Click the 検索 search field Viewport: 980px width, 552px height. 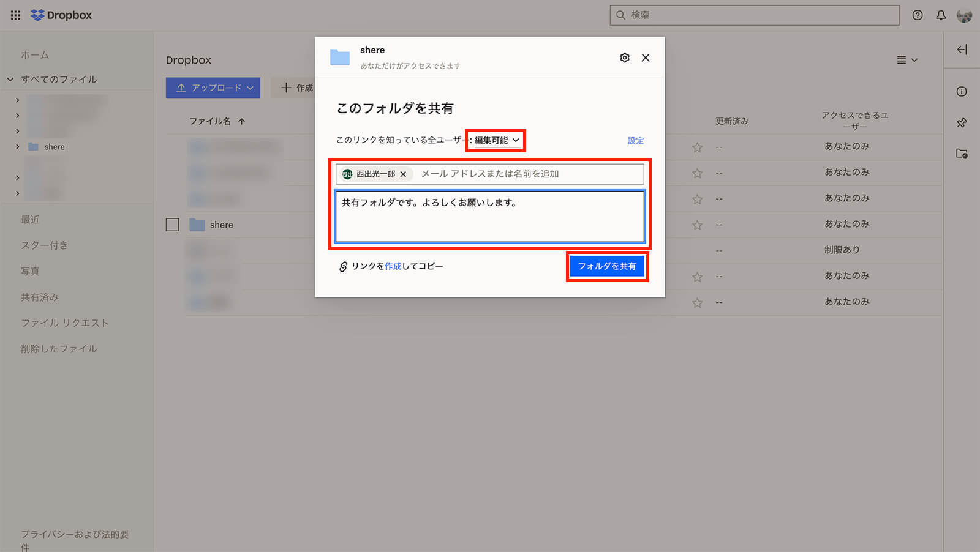coord(755,15)
